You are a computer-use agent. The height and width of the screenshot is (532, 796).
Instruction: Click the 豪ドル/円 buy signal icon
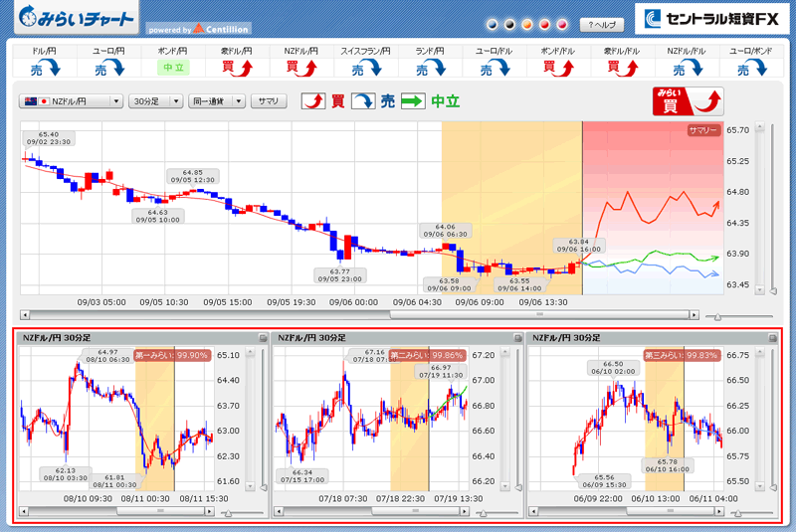click(237, 68)
